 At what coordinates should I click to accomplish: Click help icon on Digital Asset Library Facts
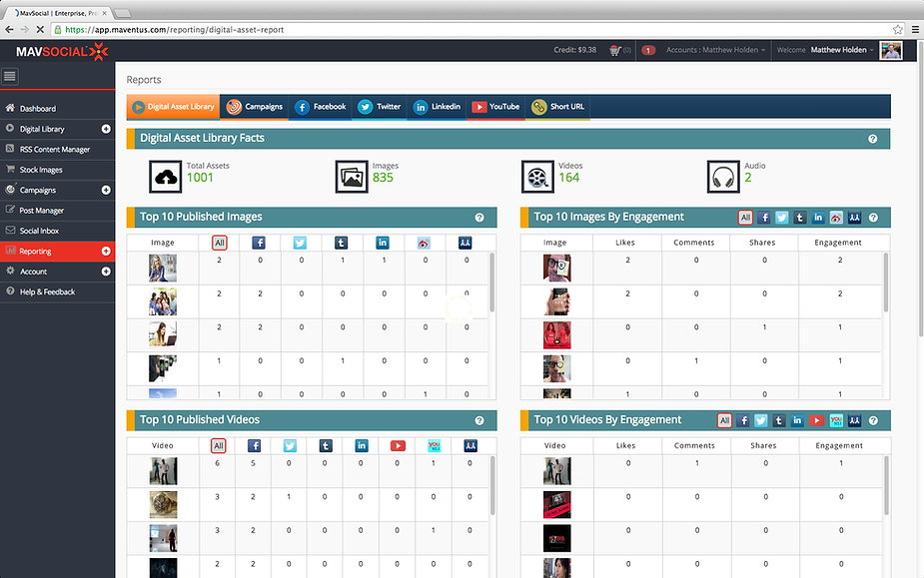pyautogui.click(x=873, y=139)
